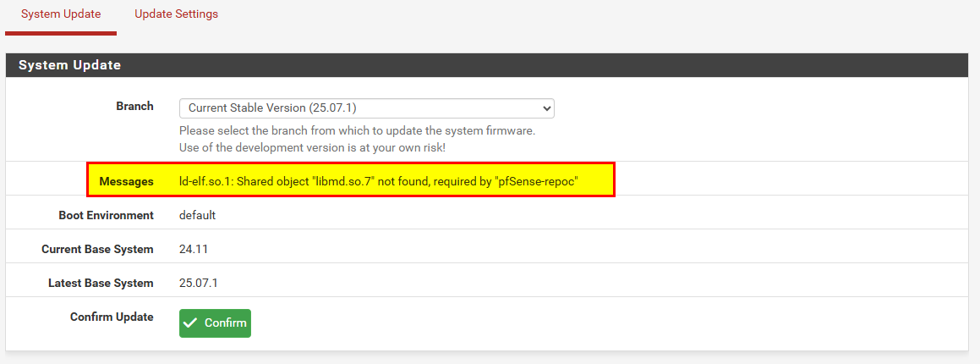Screen dimensions: 980x364
Task: Switch to the System Update tab
Action: [x=61, y=14]
